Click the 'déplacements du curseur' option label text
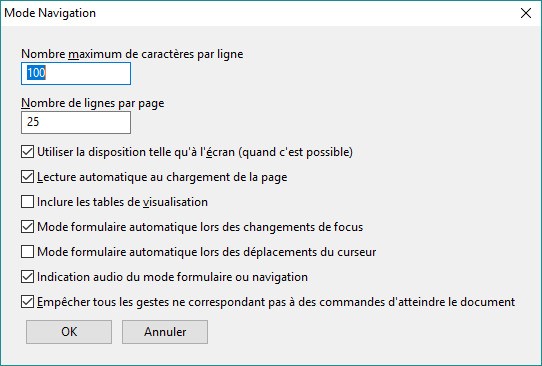 [x=206, y=252]
